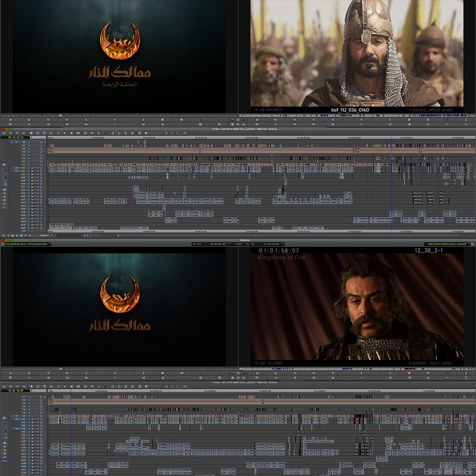Open the Kof_S01E04 source clip name menu

click(28, 244)
